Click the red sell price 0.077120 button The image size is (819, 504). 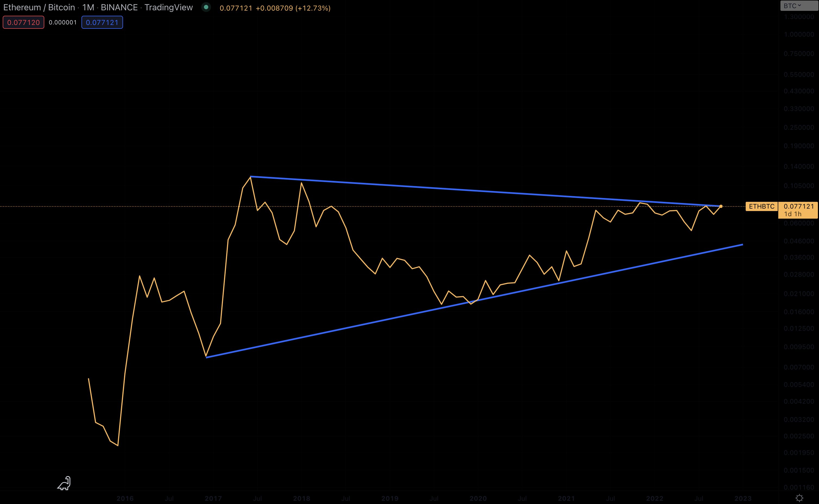[x=23, y=22]
